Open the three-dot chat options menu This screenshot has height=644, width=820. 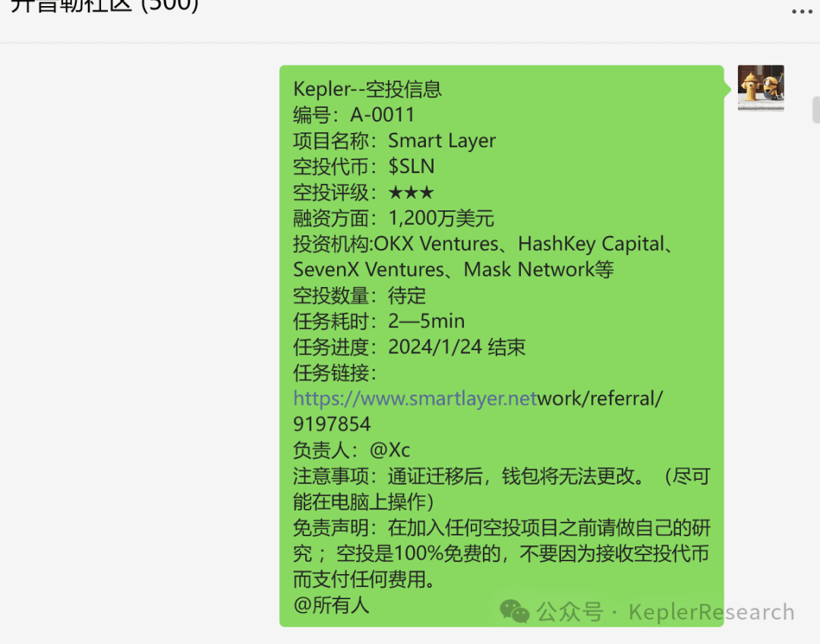coord(801,11)
